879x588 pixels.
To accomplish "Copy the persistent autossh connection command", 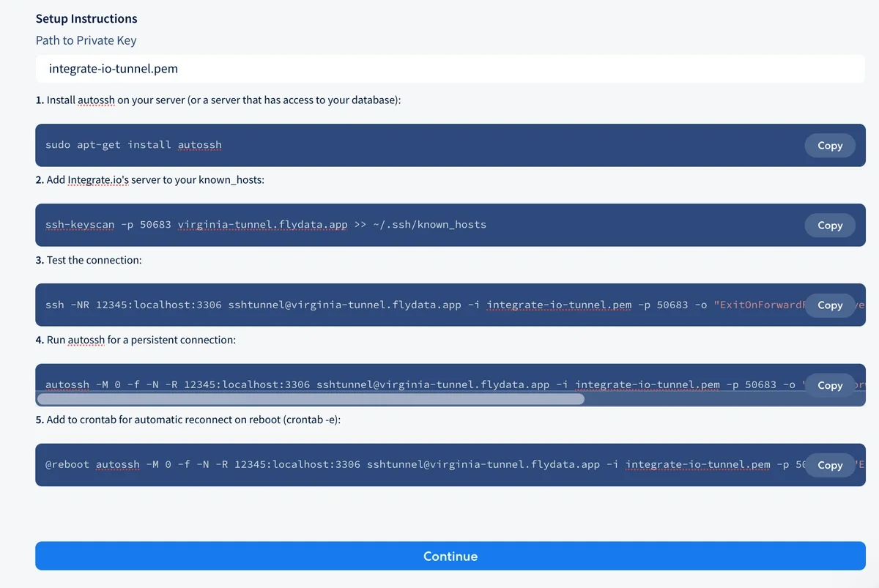I will point(829,385).
